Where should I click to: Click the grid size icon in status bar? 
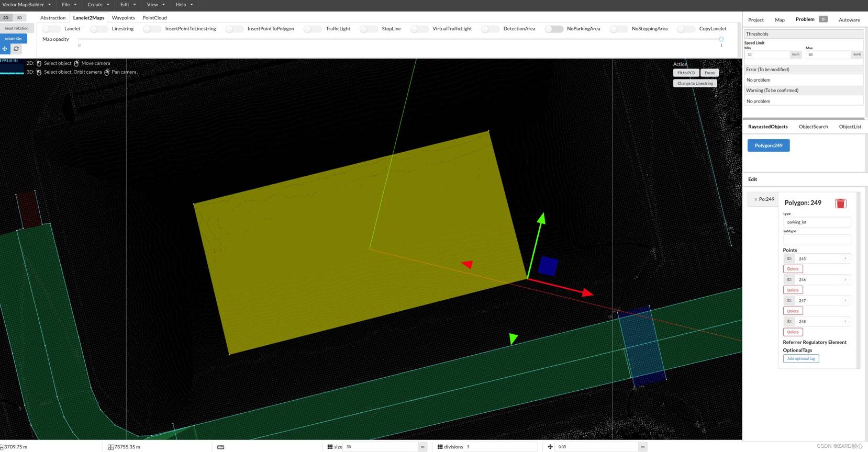[x=330, y=447]
